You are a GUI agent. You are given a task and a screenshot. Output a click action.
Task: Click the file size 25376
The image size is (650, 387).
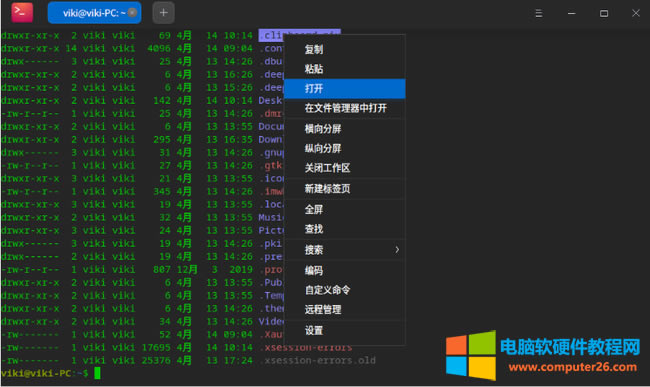(156, 360)
